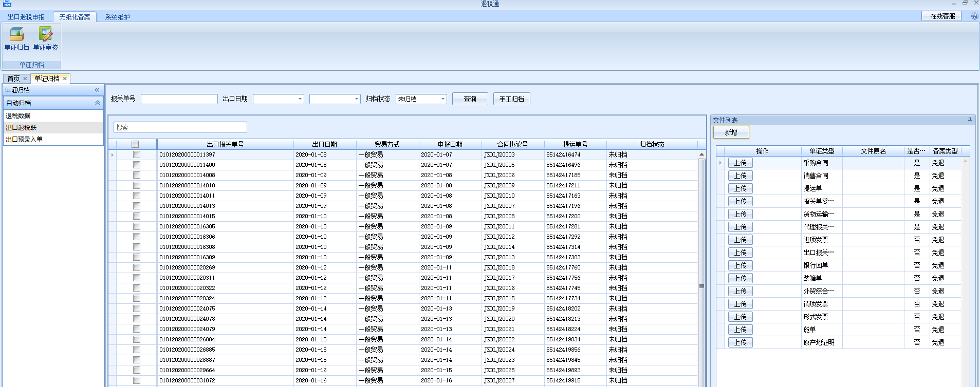Image resolution: width=980 pixels, height=387 pixels.
Task: Select 出口预录入单 in the side list
Action: 53,139
